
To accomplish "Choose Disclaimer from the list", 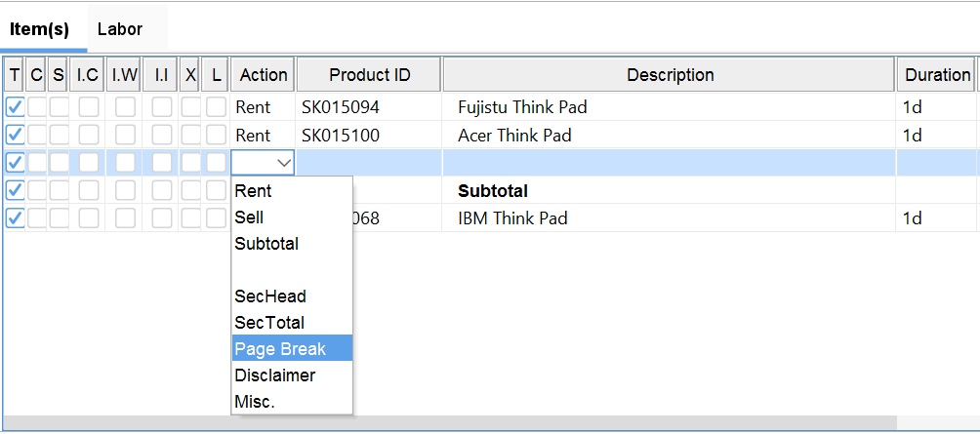I will (x=275, y=375).
